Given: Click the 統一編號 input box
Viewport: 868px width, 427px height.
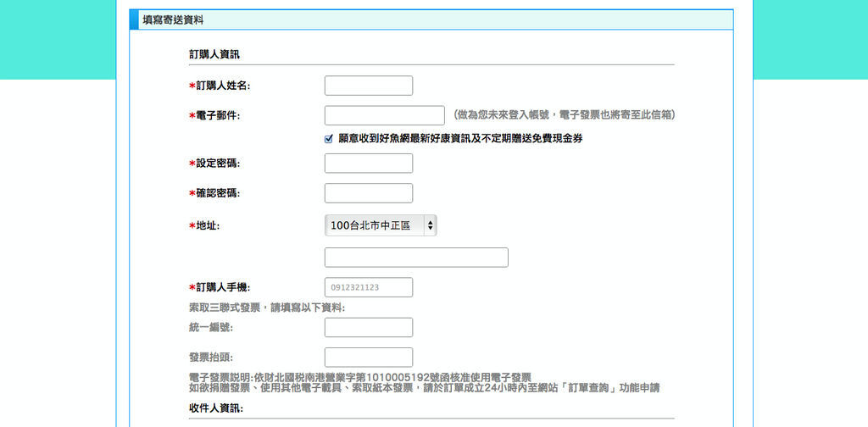Looking at the screenshot, I should coord(368,327).
